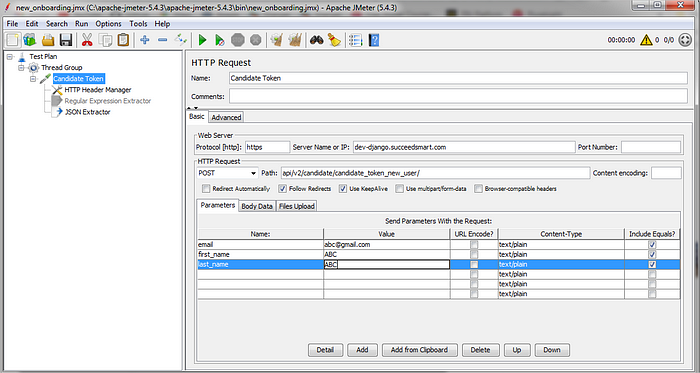Open the Function Helper list icon
The width and height of the screenshot is (700, 373).
[x=355, y=40]
